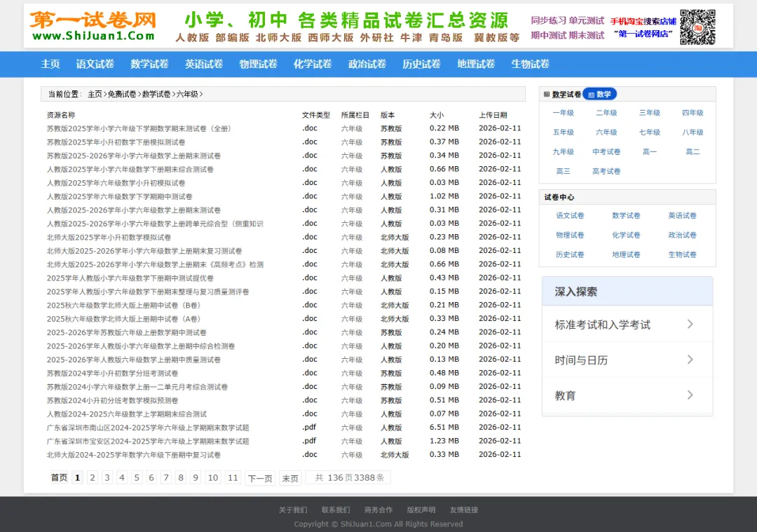This screenshot has width=757, height=532.
Task: Open 苏教版2025学年小学六年级下学期数学期末测试卷（全册）
Action: (x=139, y=128)
